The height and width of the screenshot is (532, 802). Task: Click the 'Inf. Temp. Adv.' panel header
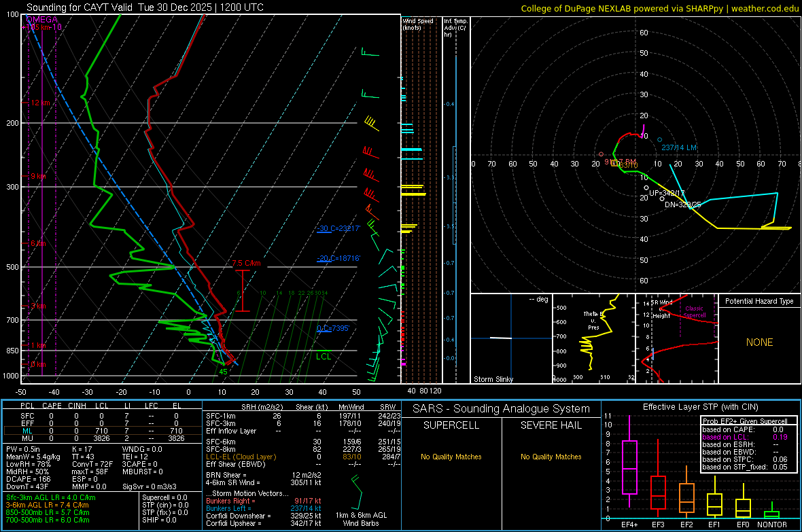click(x=455, y=28)
